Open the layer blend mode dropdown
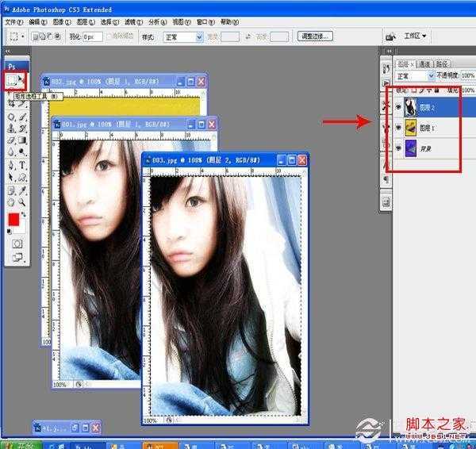476x449 pixels. coord(413,76)
